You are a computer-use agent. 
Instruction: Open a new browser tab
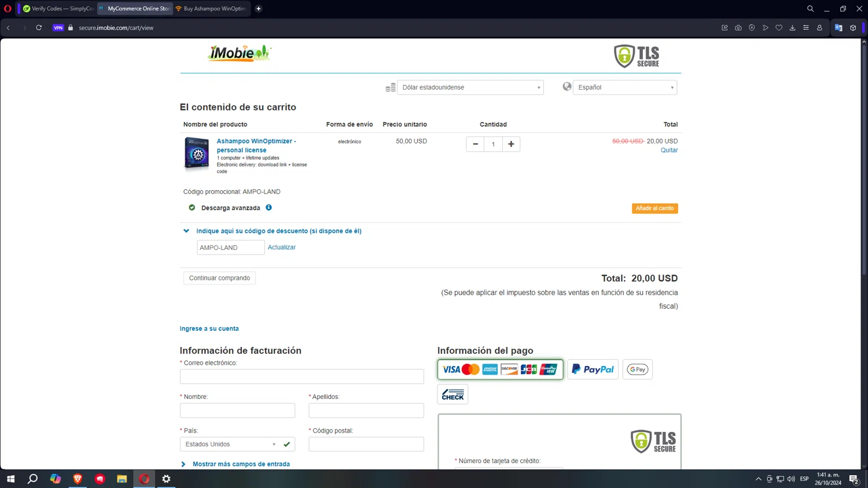[259, 9]
